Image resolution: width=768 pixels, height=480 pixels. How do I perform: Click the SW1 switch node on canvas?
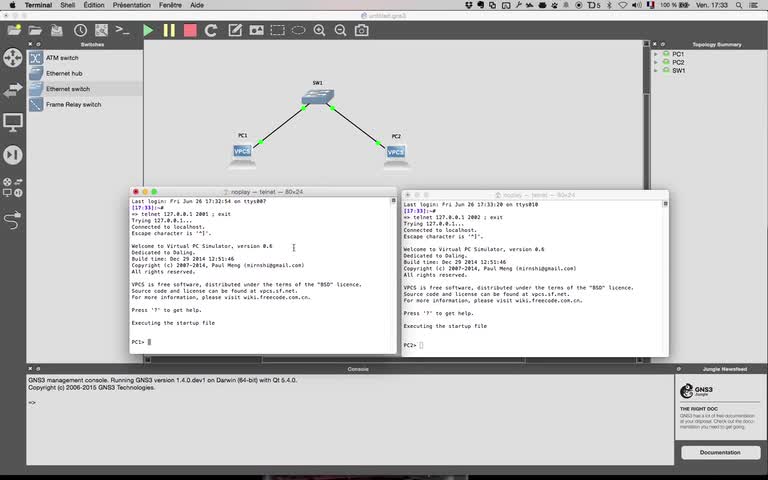point(318,96)
